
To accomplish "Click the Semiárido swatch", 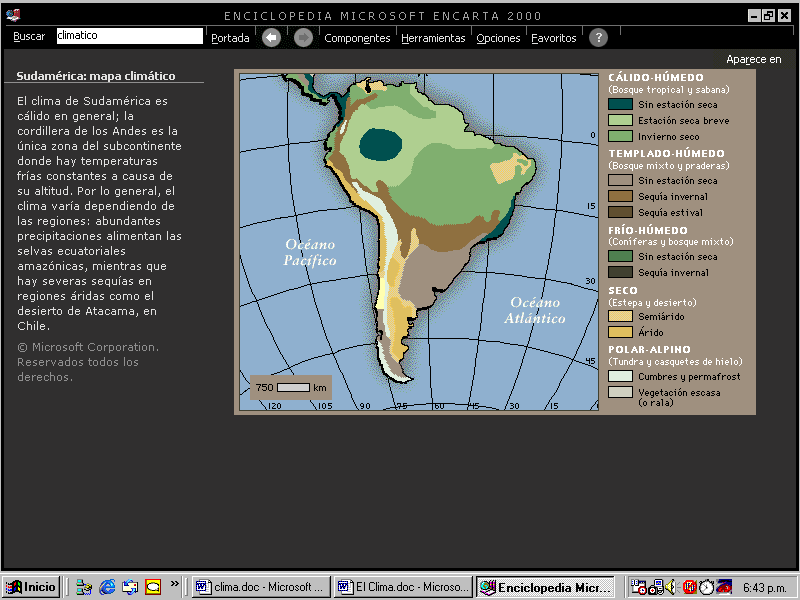I will (x=620, y=316).
